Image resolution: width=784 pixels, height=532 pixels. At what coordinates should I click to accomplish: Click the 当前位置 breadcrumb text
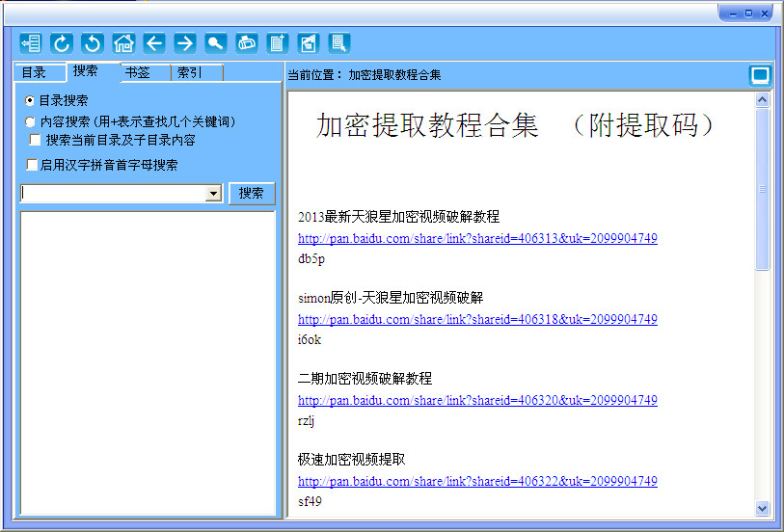click(364, 75)
